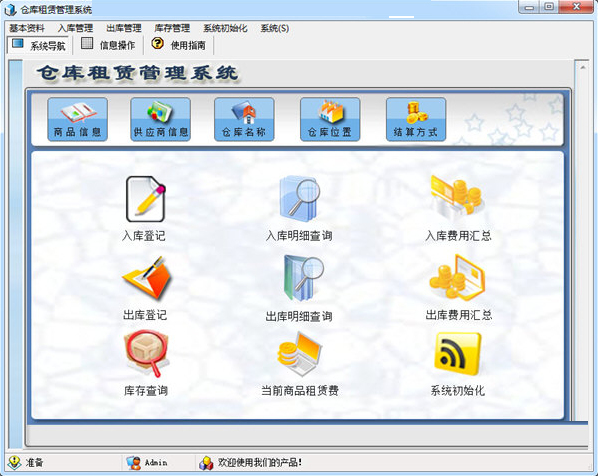Open the 使用指南 help button
The width and height of the screenshot is (598, 476).
[178, 45]
